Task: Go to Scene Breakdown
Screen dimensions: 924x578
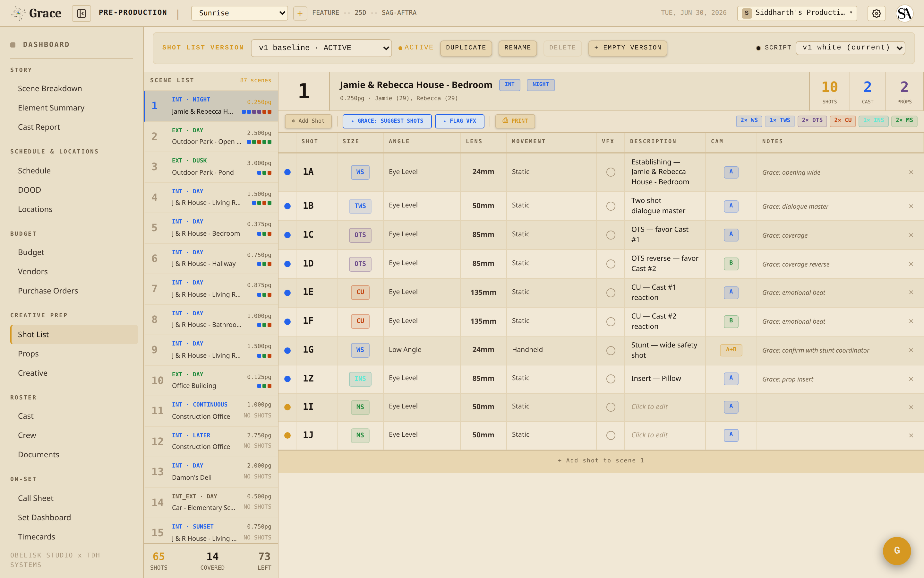Action: [x=50, y=88]
